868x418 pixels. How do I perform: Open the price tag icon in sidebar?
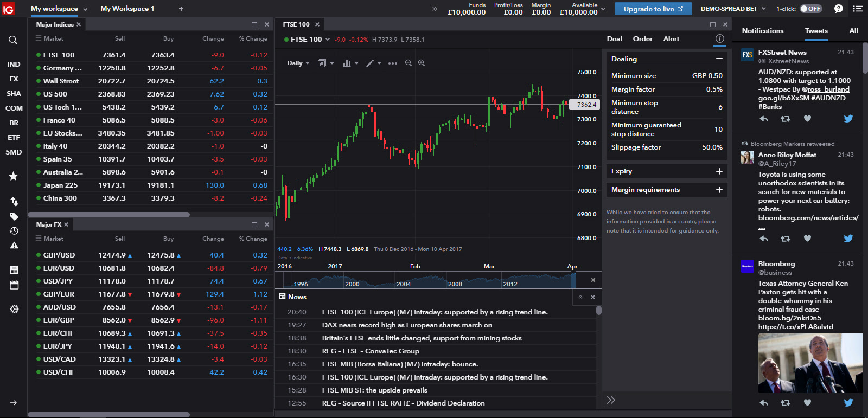click(14, 216)
